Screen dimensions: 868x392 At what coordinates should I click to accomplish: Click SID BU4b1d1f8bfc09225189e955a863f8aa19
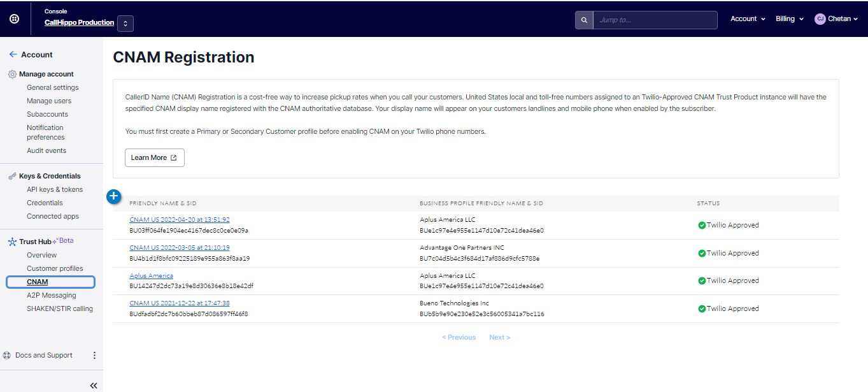click(x=190, y=259)
